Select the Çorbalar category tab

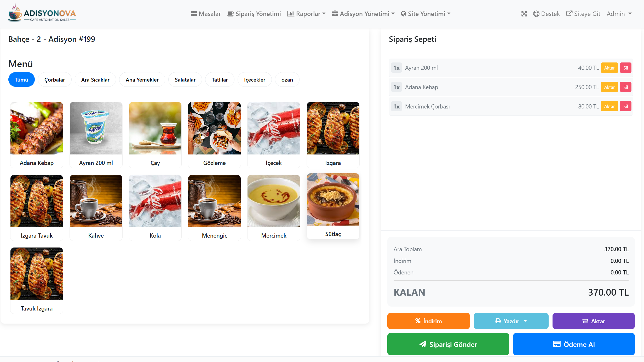point(55,80)
